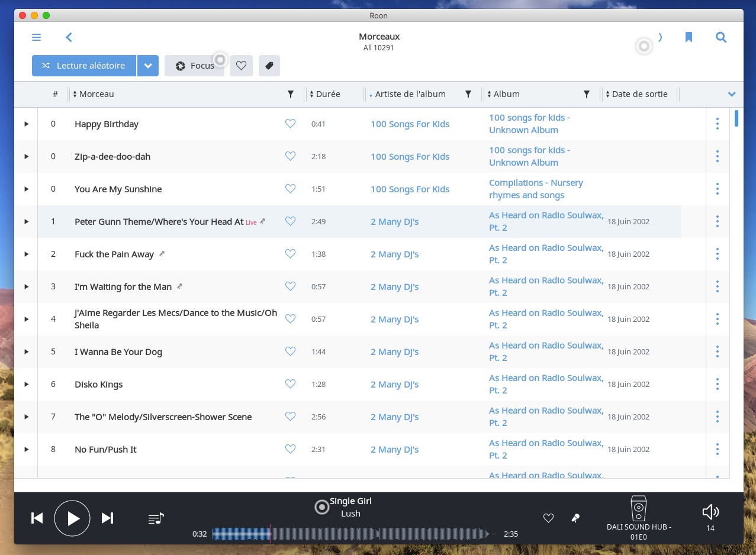Open 100 Songs For Kids artist on Happy Birthday row
This screenshot has height=555, width=756.
tap(410, 124)
